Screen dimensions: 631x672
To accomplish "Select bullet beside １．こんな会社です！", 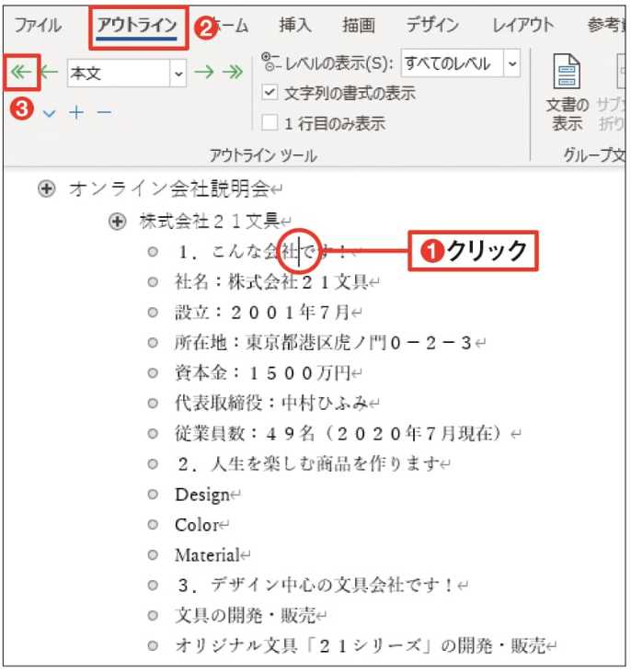I will (153, 252).
